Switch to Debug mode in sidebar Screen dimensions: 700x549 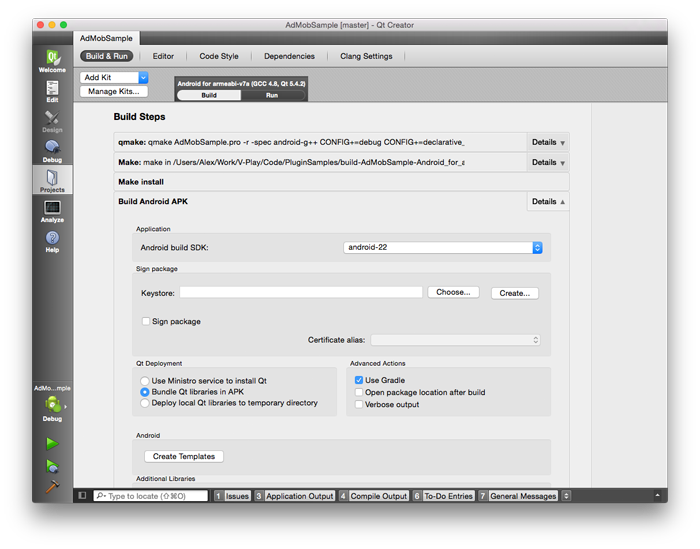(x=52, y=151)
